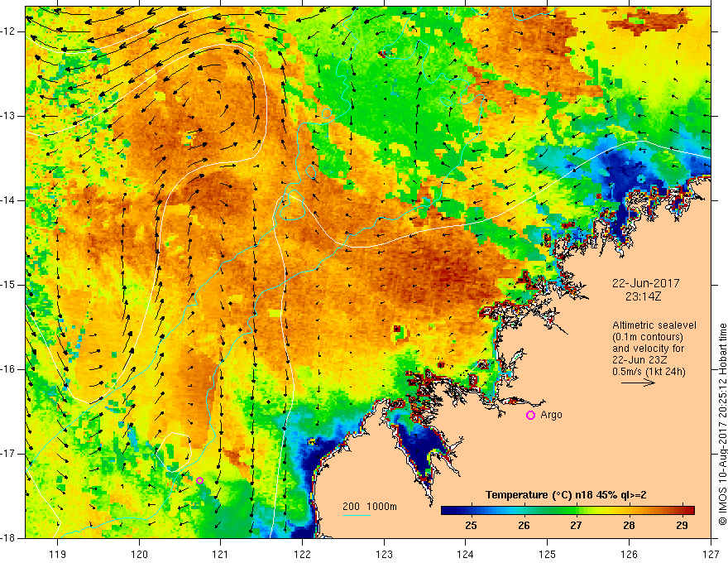Click the cyan isobath legend line

356,515
